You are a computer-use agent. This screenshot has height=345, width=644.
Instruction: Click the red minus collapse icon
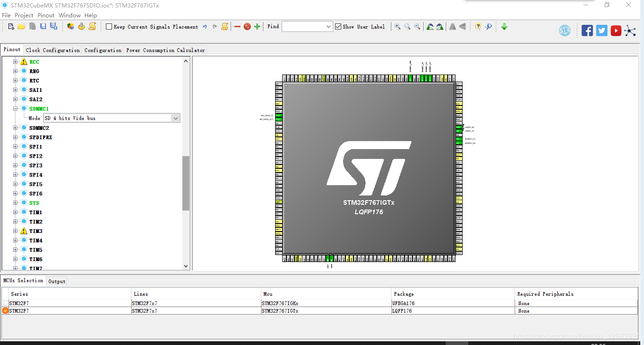[237, 27]
